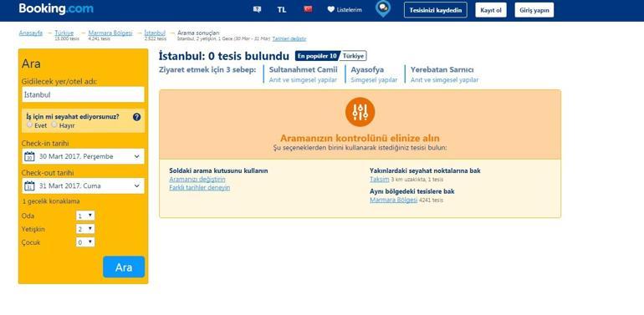This screenshot has height=315, width=644.
Task: Open the check-in date dropdown
Action: [83, 156]
